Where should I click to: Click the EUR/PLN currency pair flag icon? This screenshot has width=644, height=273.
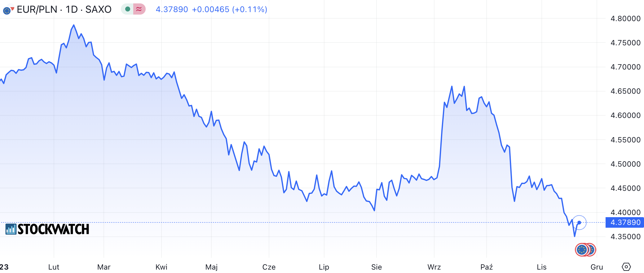pos(8,10)
